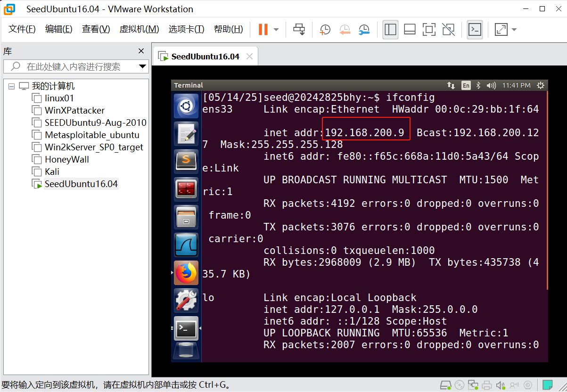
Task: Open the power options dropdown next to pause
Action: [276, 30]
